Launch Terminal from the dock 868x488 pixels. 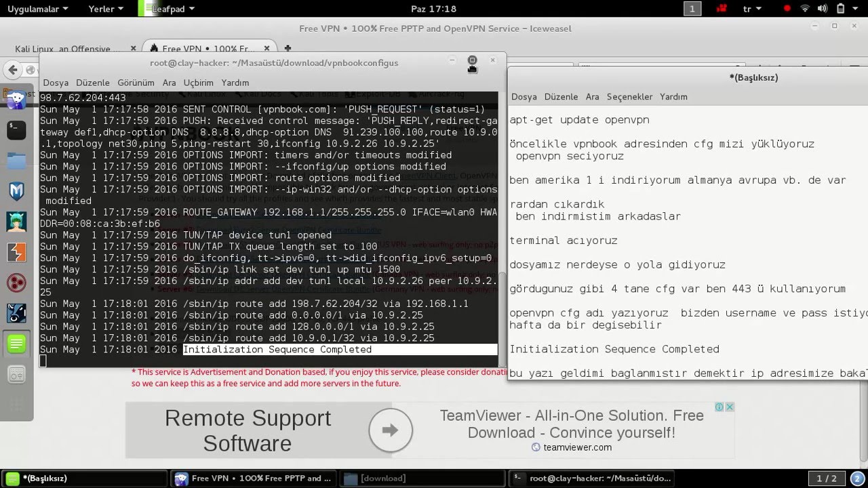point(16,129)
